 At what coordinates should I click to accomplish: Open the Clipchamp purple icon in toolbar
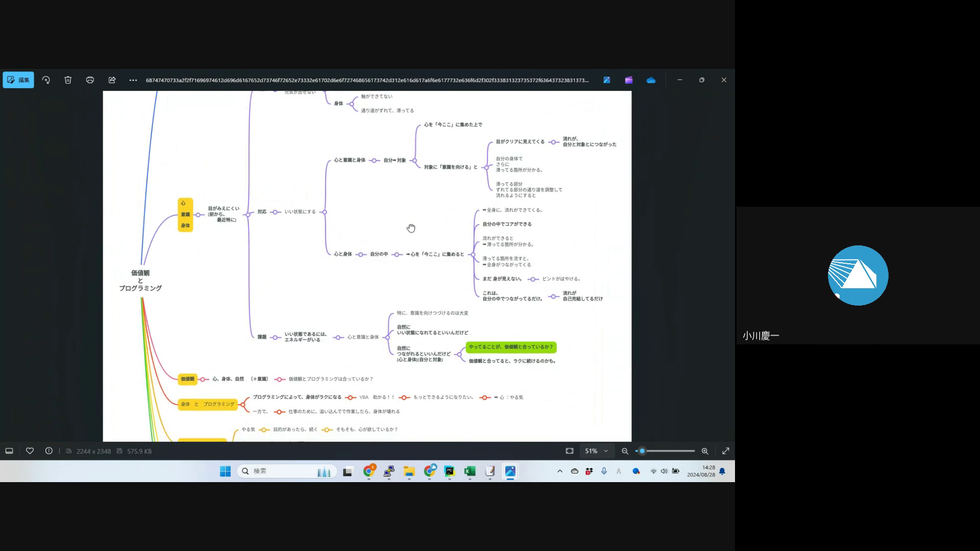tap(629, 80)
